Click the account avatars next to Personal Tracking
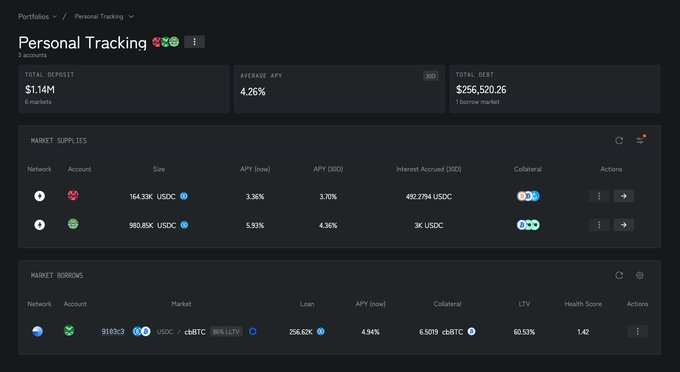680x372 pixels. point(165,42)
